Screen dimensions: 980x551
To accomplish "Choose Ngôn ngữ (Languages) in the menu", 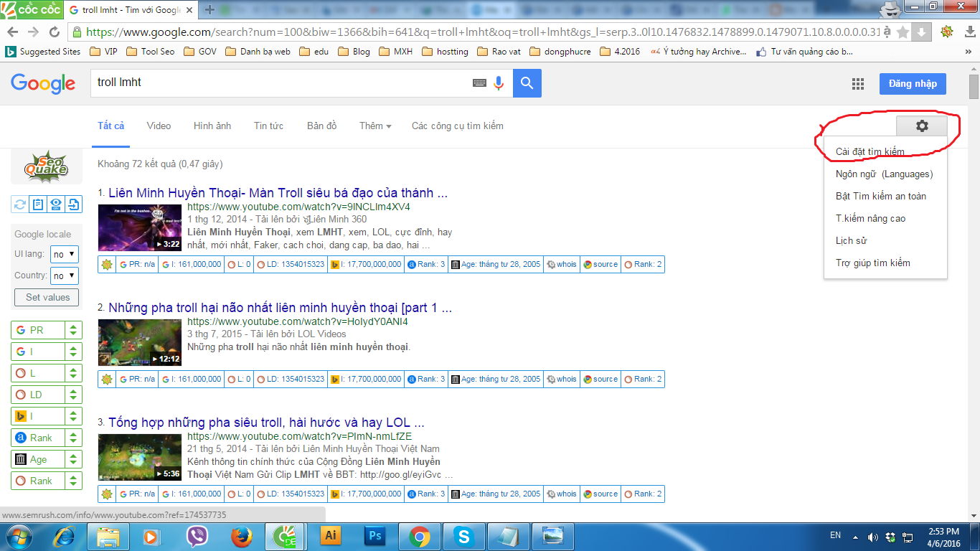I will 885,174.
